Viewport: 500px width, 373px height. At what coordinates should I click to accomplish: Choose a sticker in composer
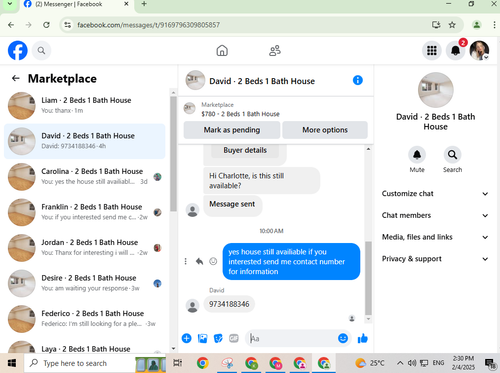point(218,338)
